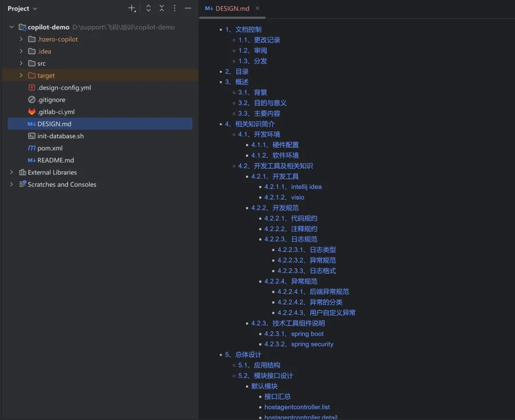515x420 pixels.
Task: Expand Scratches and Consoles node
Action: [12, 184]
